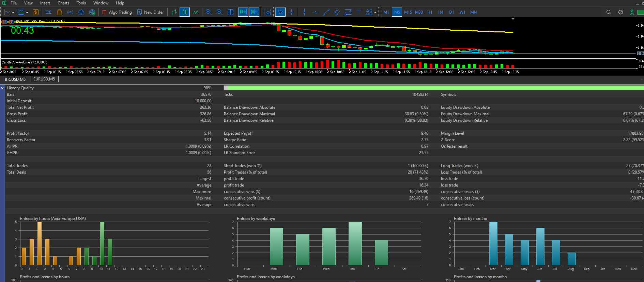Open the chart profiles icon

point(21,12)
